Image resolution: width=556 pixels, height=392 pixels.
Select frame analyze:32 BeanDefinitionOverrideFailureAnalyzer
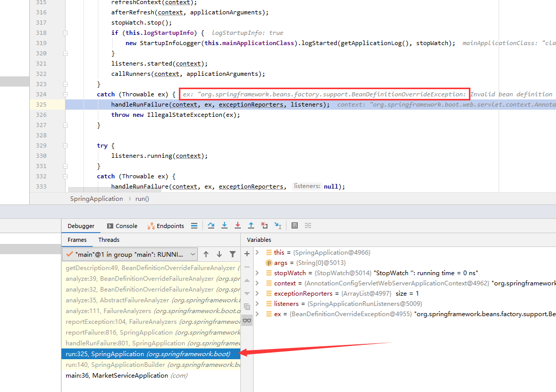pyautogui.click(x=151, y=290)
